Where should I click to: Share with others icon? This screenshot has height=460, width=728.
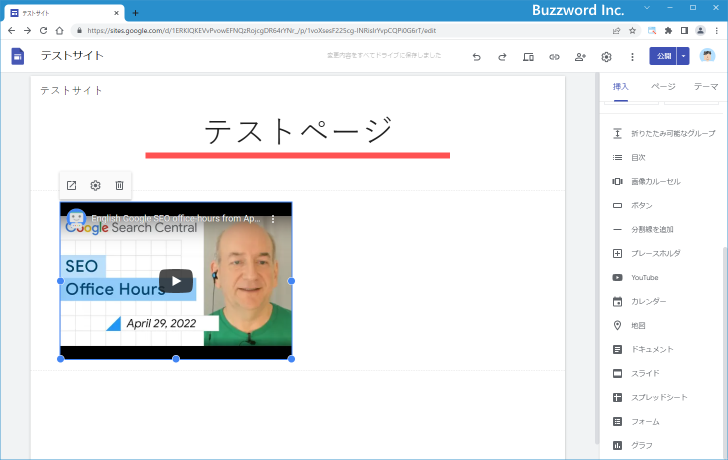pyautogui.click(x=580, y=57)
